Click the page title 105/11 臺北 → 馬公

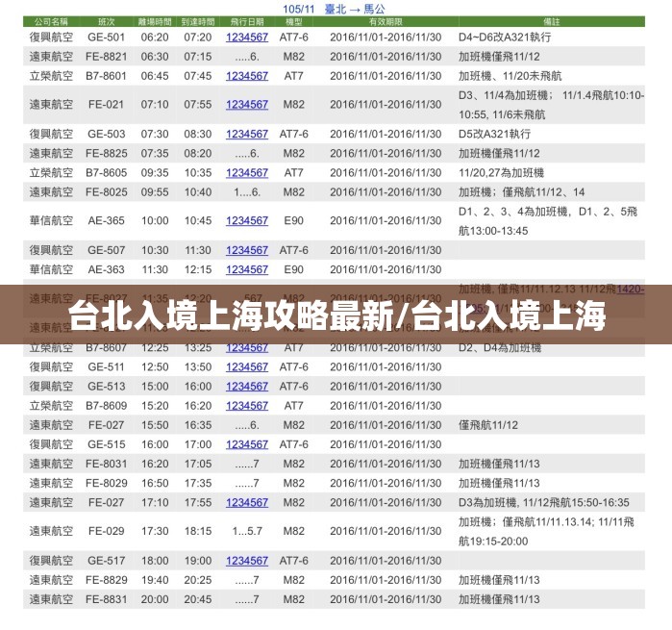334,9
